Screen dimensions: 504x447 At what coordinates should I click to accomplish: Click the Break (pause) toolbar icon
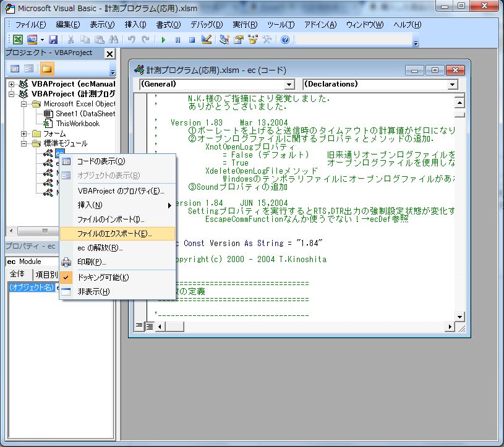[177, 40]
